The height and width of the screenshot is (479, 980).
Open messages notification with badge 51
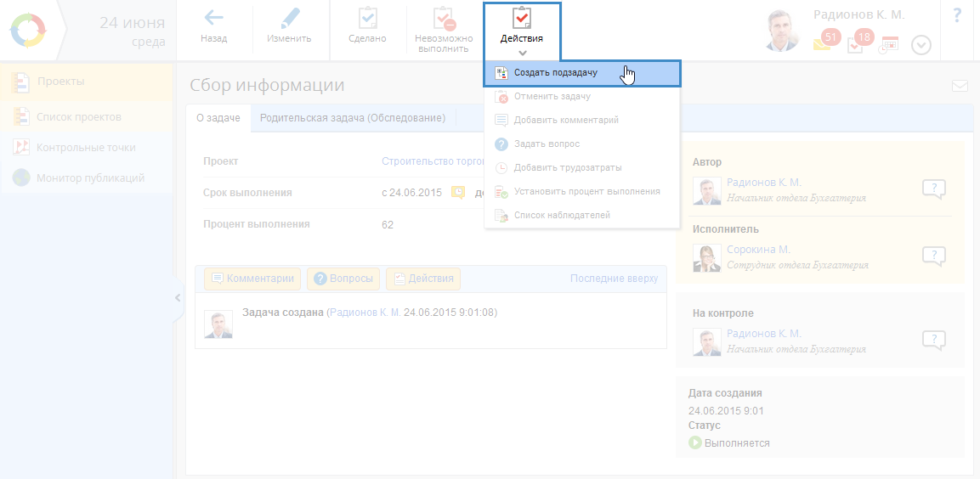[x=823, y=43]
